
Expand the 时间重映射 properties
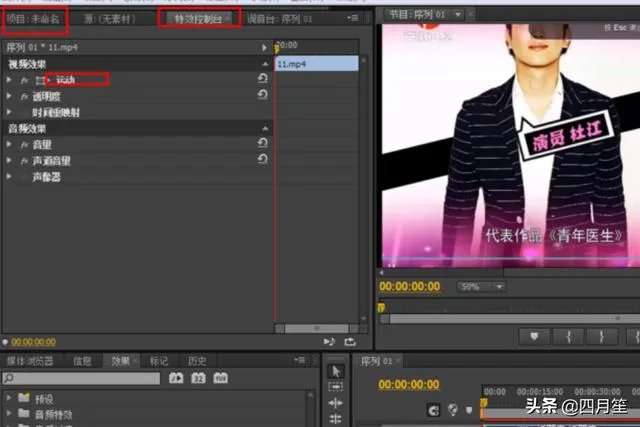pos(9,111)
